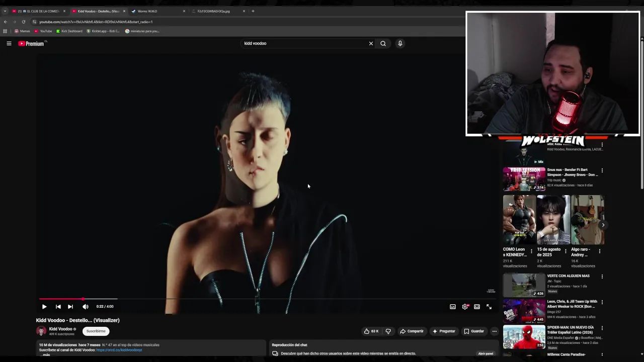Open the Snus nus - Bender video thumbnail
This screenshot has height=362, width=644.
click(x=524, y=179)
